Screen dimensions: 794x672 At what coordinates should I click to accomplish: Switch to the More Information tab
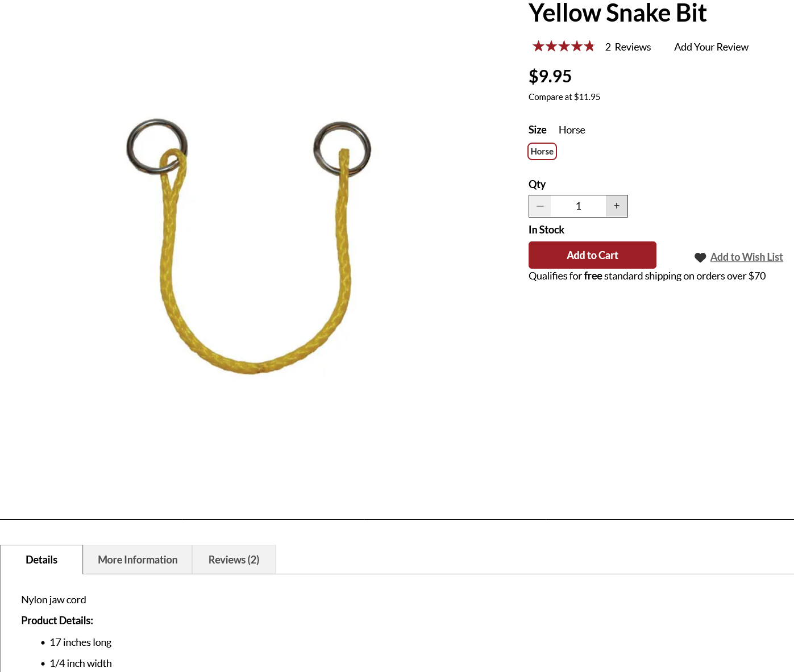(x=138, y=560)
